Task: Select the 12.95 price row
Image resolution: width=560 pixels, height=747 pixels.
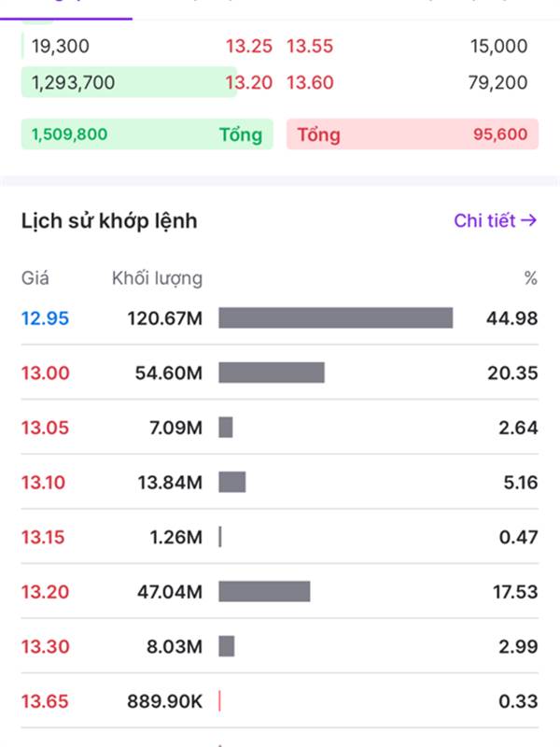Action: point(45,318)
